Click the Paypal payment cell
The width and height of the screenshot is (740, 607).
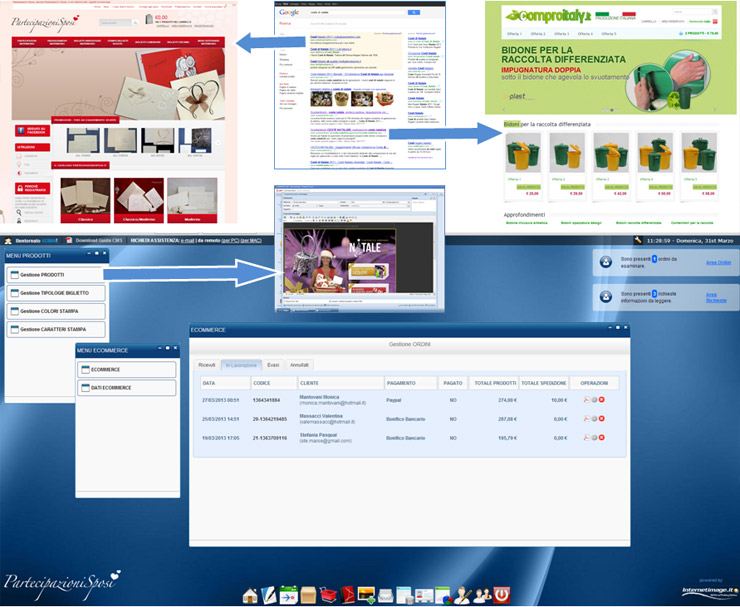pos(394,400)
